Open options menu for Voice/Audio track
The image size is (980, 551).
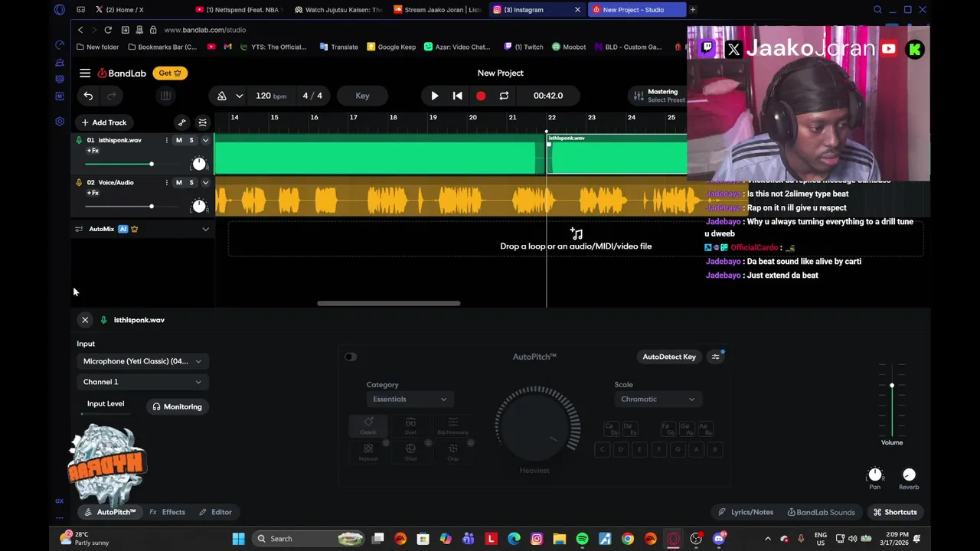166,182
